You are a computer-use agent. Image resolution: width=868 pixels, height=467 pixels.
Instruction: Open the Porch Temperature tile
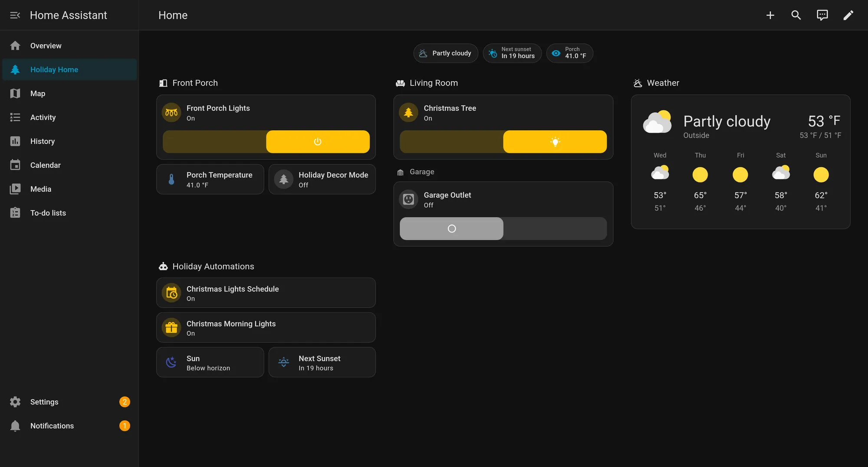click(x=210, y=179)
